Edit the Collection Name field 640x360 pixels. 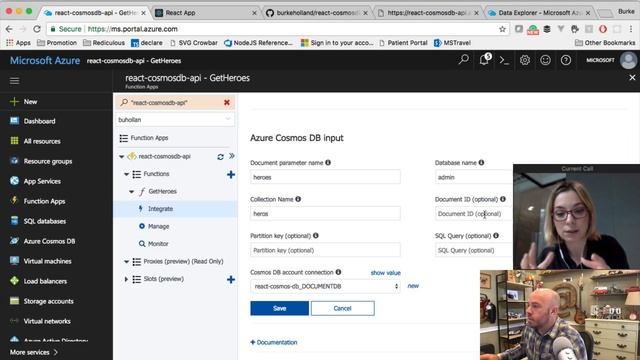click(x=325, y=213)
